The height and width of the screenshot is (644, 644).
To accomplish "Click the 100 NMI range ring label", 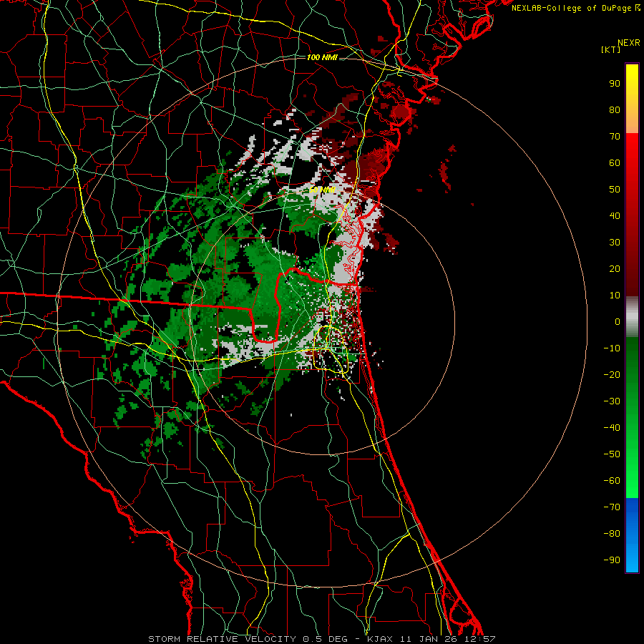I will [322, 57].
